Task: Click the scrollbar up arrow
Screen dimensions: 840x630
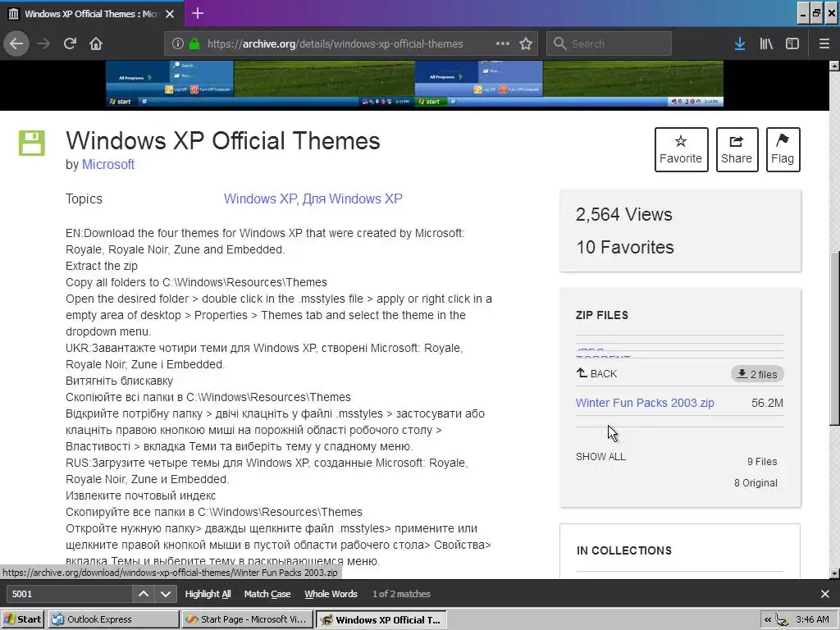Action: [834, 66]
